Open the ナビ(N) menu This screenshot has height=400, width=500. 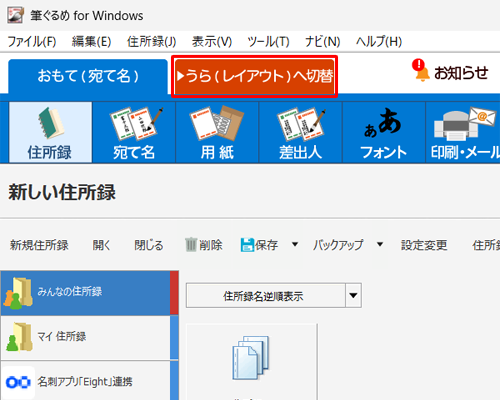pos(322,42)
